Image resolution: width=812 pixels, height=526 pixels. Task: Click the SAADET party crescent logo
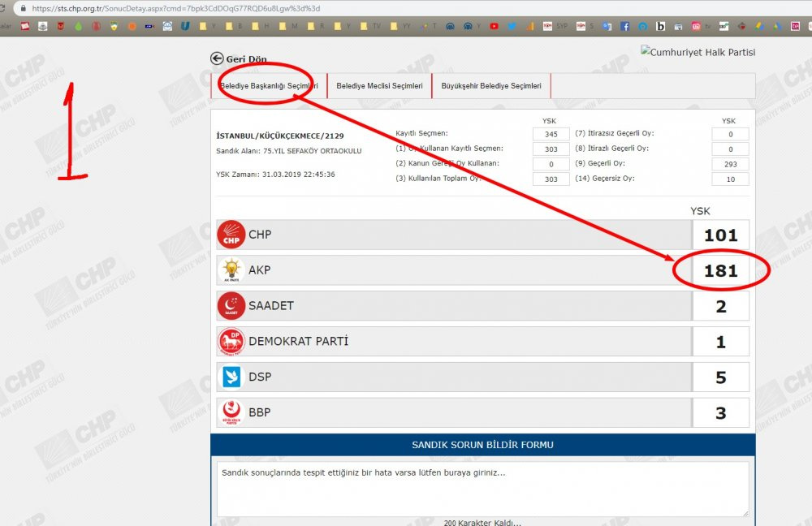(x=231, y=305)
